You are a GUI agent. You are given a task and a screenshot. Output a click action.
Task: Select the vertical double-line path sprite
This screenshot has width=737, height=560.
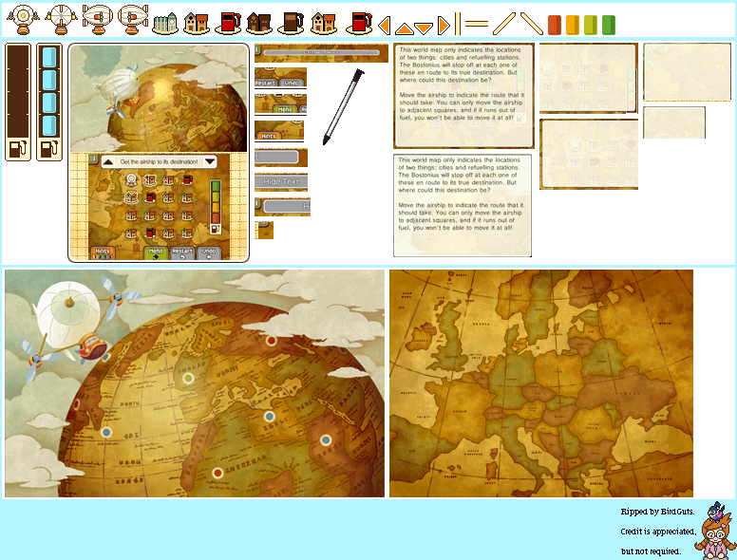[x=458, y=24]
